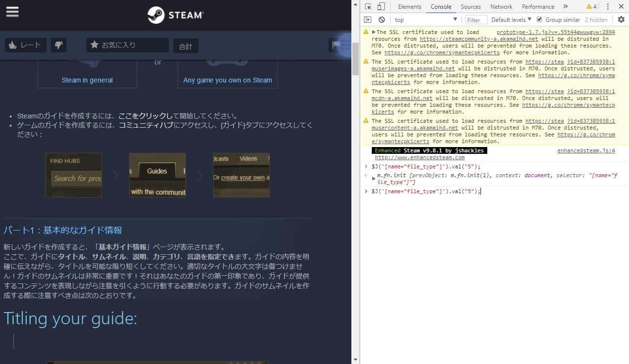Click the page scrollbar down arrow
This screenshot has height=364, width=629.
[x=355, y=360]
